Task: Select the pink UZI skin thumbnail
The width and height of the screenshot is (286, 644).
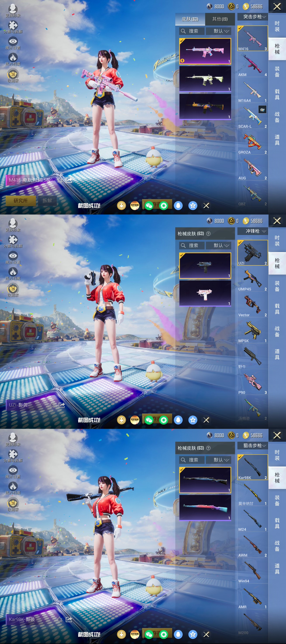Action: 205,293
